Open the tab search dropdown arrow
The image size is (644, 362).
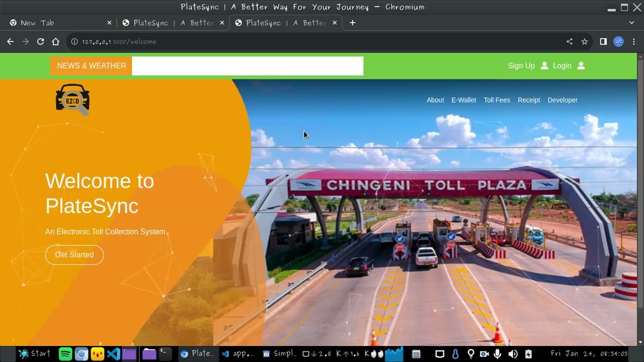tap(632, 23)
